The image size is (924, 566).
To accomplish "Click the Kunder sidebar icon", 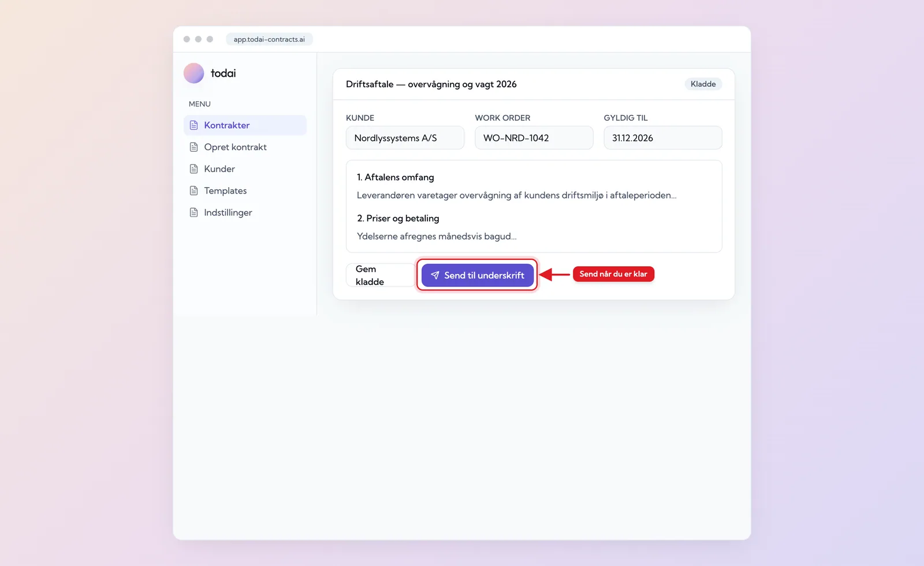I will [x=194, y=169].
